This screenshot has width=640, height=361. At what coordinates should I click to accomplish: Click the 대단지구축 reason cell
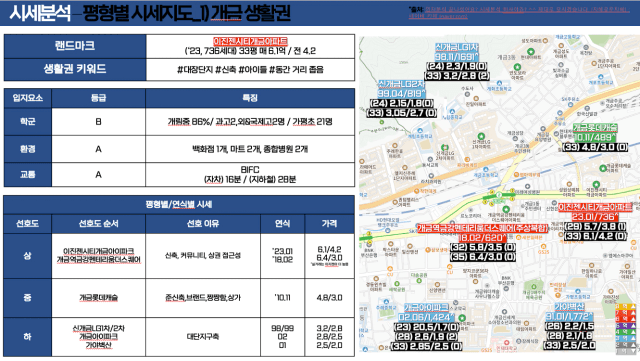tap(203, 337)
